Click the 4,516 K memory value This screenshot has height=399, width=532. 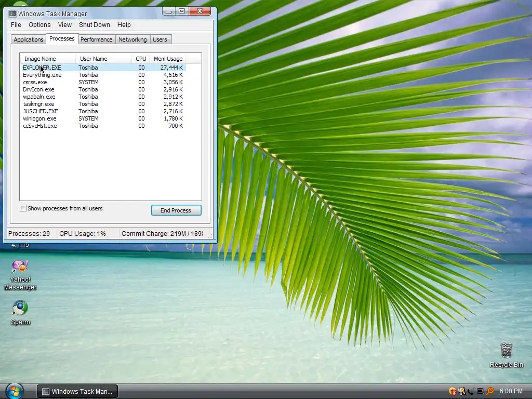(173, 75)
